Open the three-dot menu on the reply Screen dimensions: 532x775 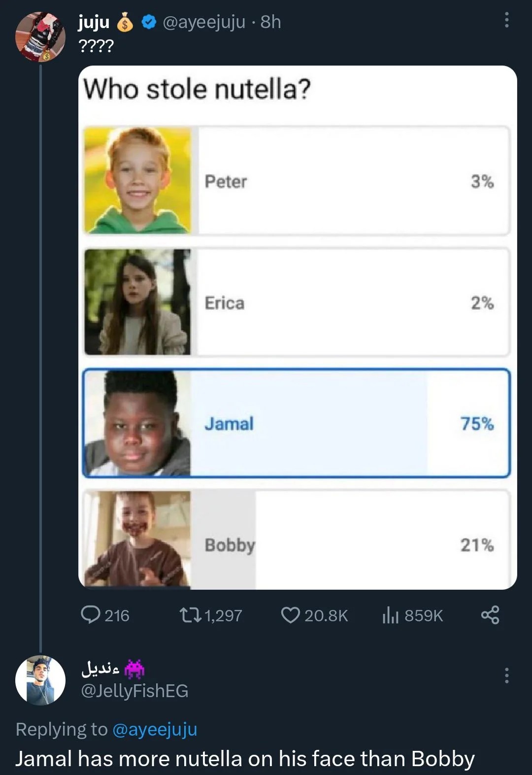[x=507, y=675]
